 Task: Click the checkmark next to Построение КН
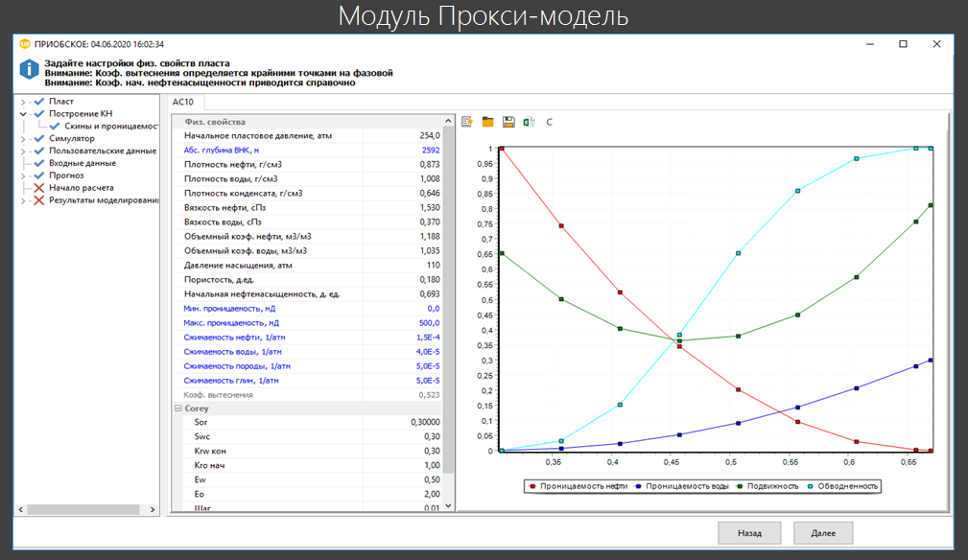pos(39,113)
